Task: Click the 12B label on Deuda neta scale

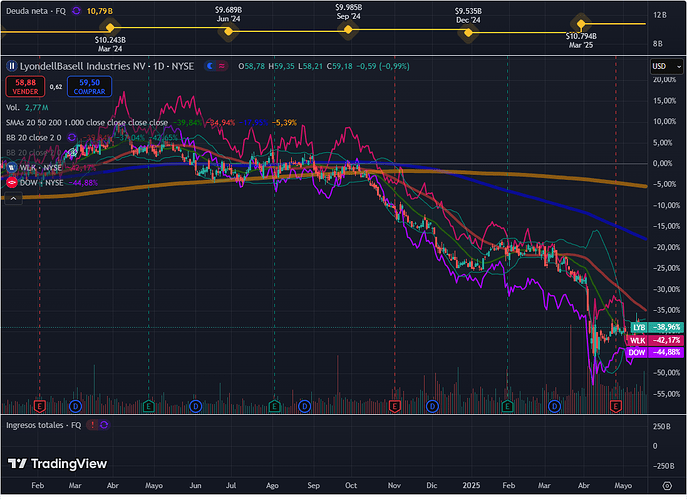Action: coord(660,15)
